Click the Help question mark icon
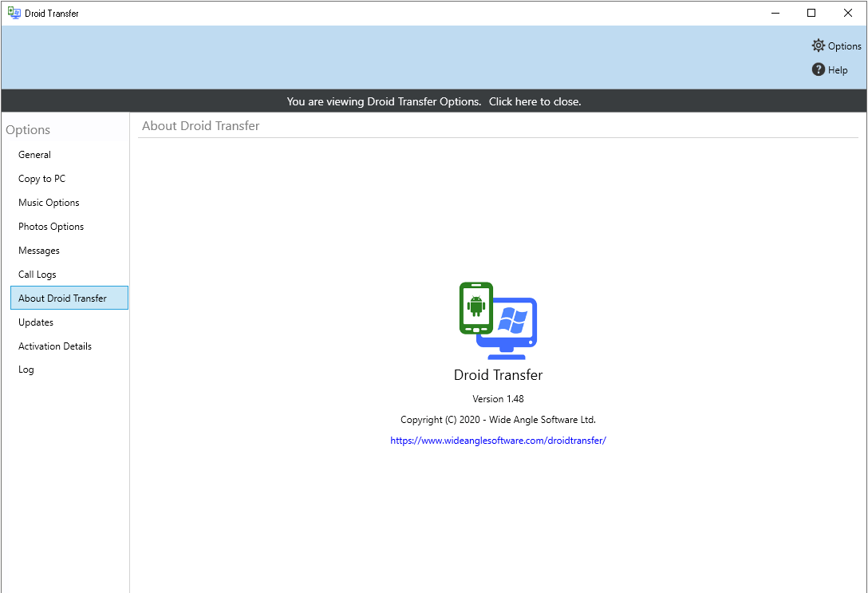Screen dimensions: 868x593 [819, 69]
